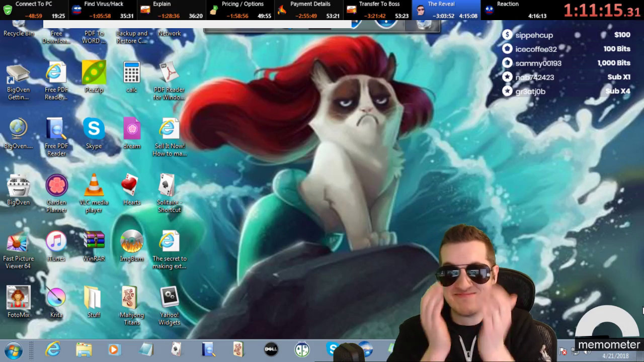The width and height of the screenshot is (644, 362).
Task: Click the Dell taskbar icon
Action: (271, 349)
